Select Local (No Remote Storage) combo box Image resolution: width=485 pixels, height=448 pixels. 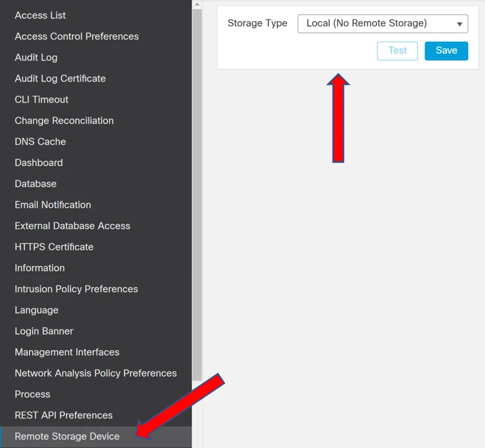[382, 24]
